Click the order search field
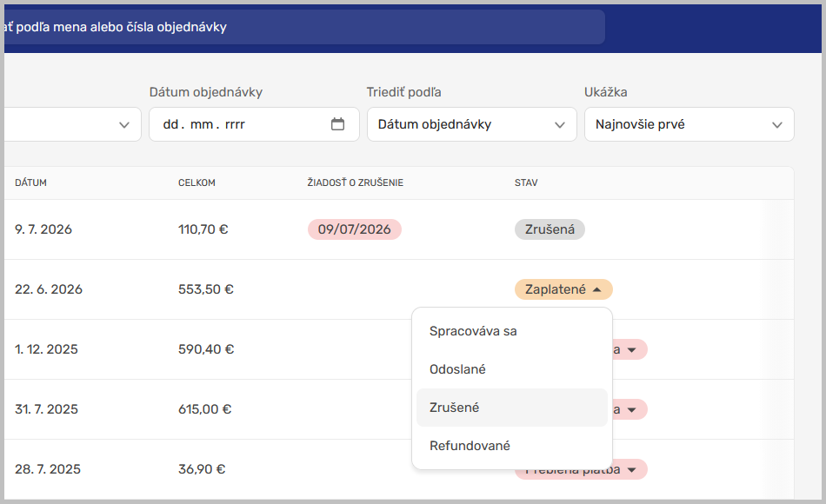Image resolution: width=826 pixels, height=504 pixels. tap(304, 27)
